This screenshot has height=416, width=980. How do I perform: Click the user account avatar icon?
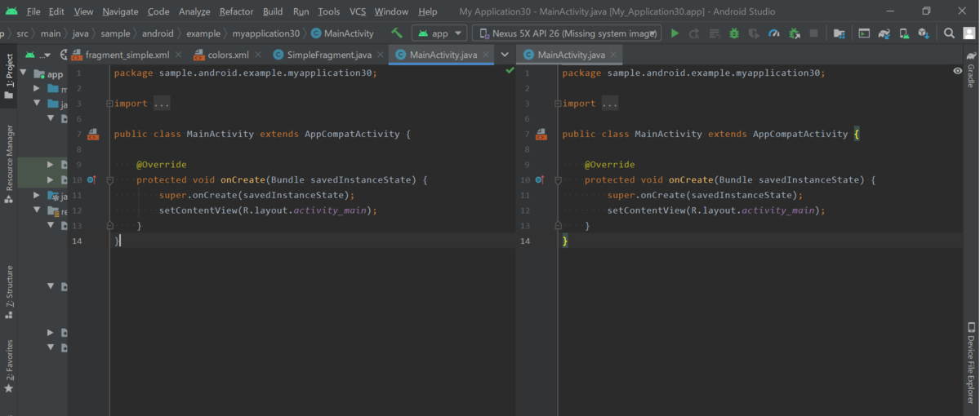[x=969, y=33]
